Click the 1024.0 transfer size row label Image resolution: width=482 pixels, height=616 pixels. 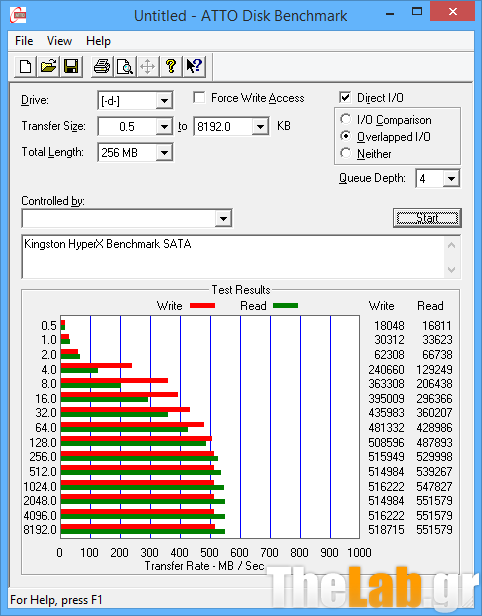[40, 486]
